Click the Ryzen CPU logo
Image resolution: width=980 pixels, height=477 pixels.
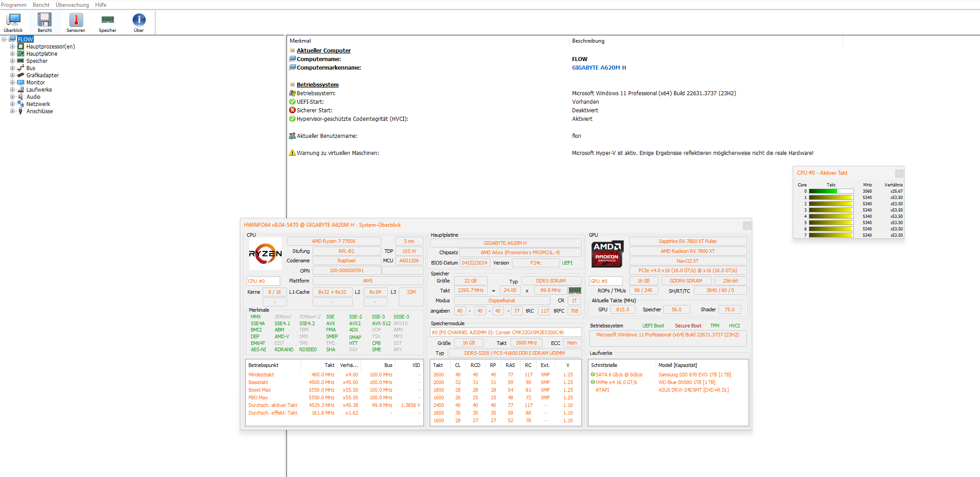265,254
